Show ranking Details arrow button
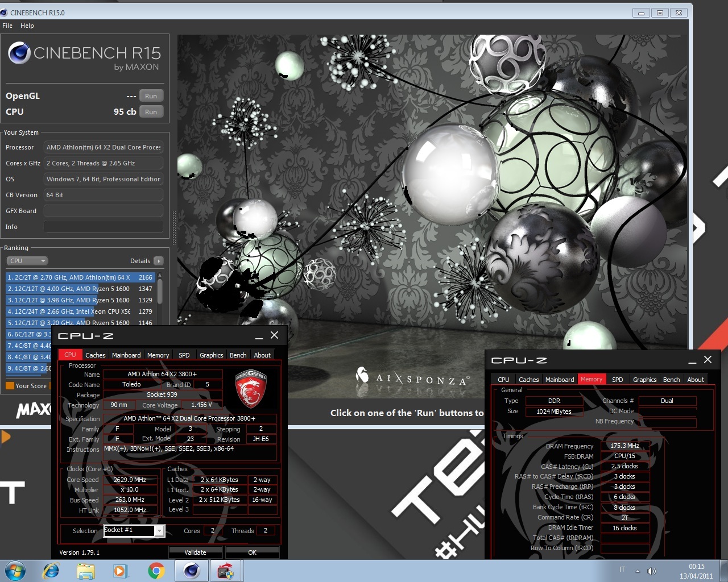728x582 pixels. 158,261
